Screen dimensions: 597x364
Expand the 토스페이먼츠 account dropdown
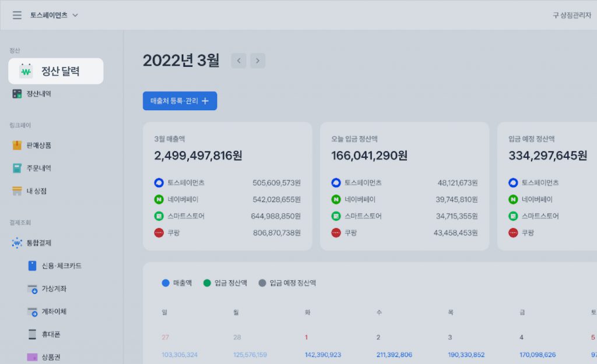(54, 15)
